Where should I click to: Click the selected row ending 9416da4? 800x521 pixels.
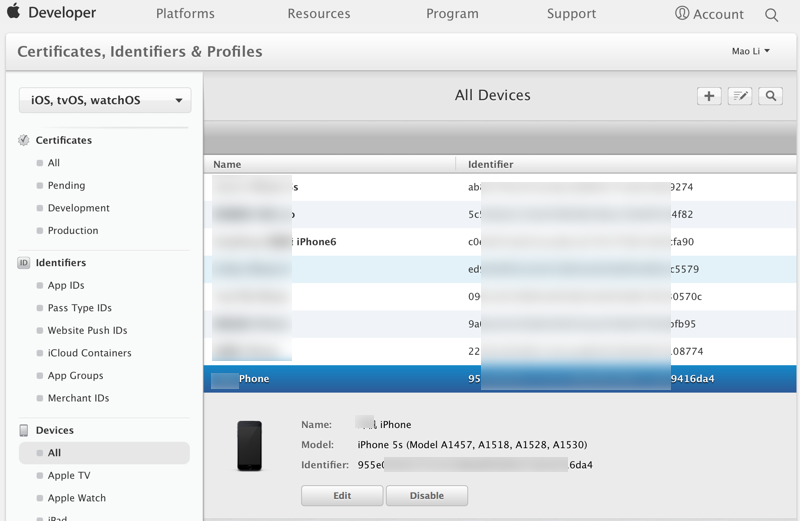(500, 379)
